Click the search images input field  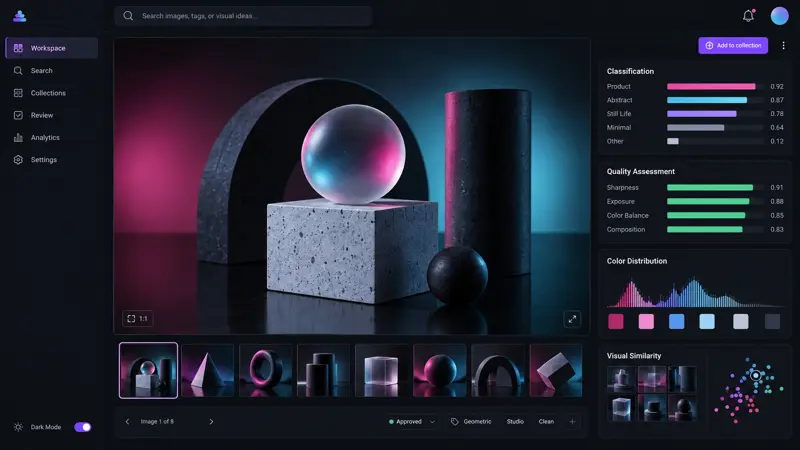[243, 16]
